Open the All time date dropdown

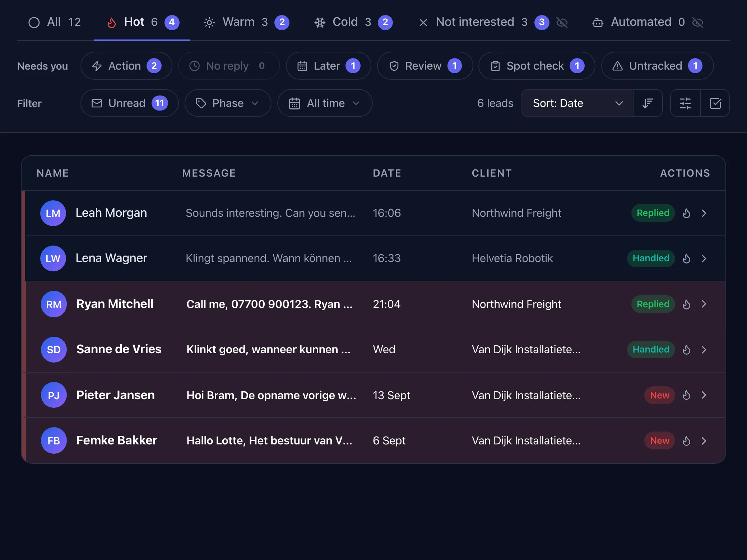coord(325,103)
